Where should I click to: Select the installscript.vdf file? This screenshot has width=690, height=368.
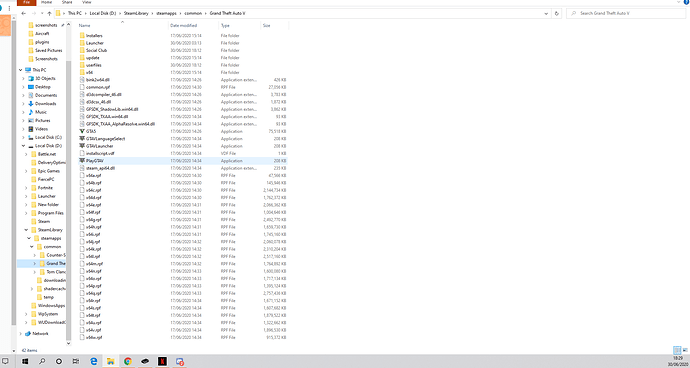tap(100, 153)
